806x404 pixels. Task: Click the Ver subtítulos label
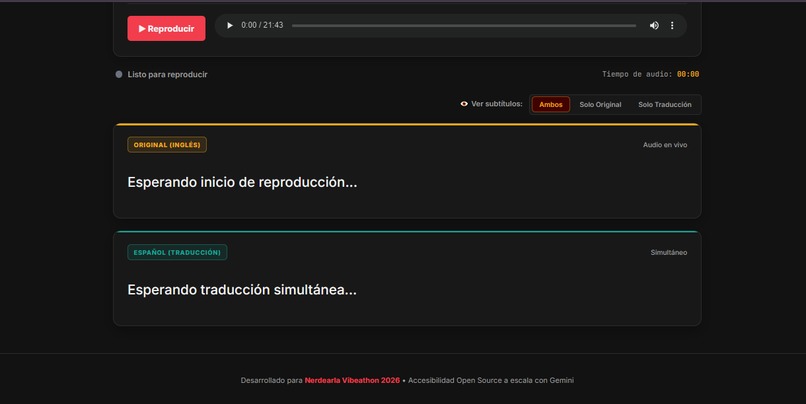(x=497, y=104)
